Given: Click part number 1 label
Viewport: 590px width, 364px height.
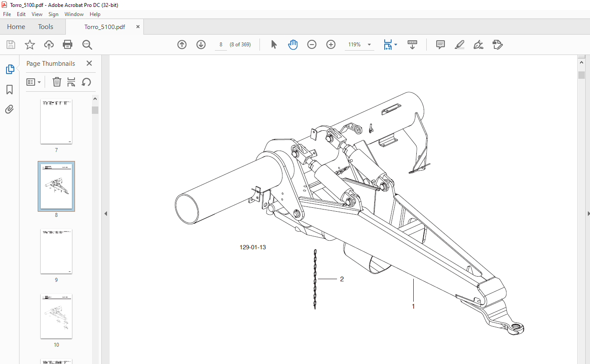Looking at the screenshot, I should [413, 306].
